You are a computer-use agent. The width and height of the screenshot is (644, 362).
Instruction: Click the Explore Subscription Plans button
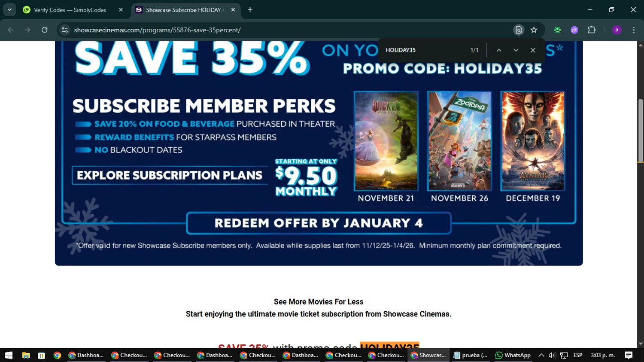tap(170, 175)
